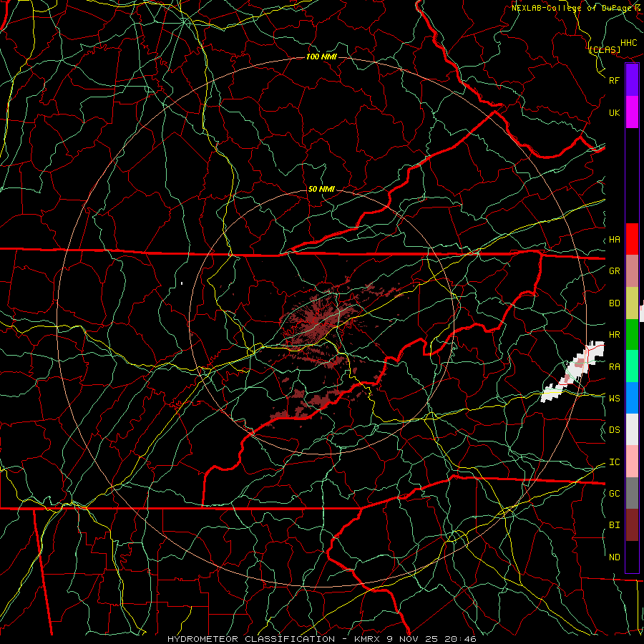
Task: Click the RA legend label
Action: pyautogui.click(x=614, y=367)
